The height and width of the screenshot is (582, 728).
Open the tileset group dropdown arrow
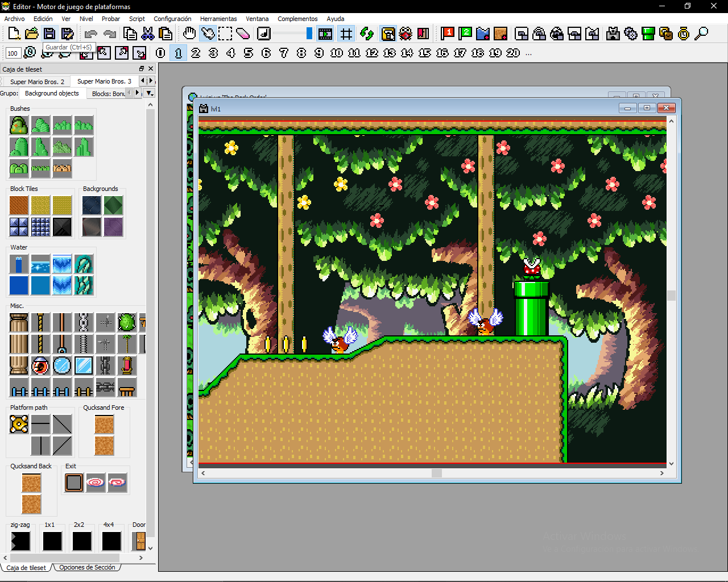[x=149, y=93]
